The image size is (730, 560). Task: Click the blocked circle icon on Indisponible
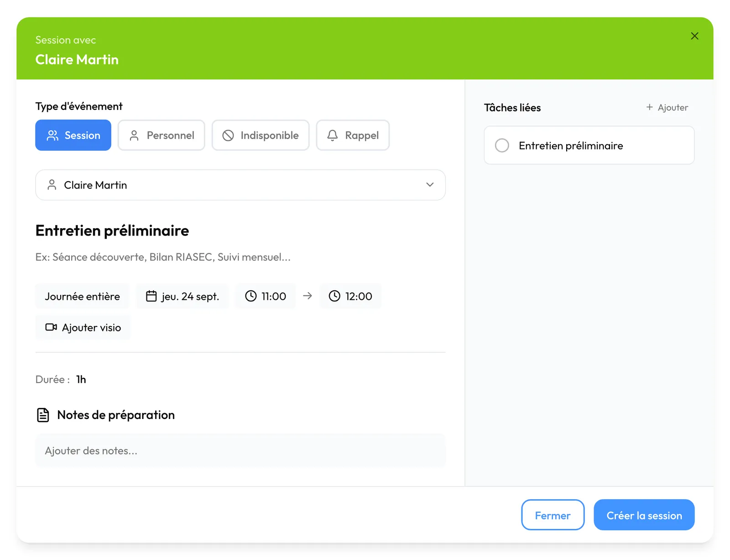(228, 135)
